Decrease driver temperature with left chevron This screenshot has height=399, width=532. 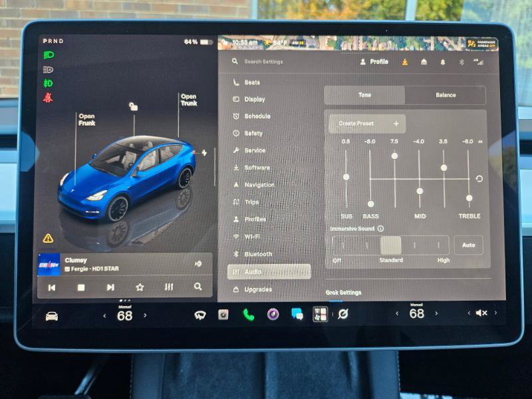pos(105,316)
